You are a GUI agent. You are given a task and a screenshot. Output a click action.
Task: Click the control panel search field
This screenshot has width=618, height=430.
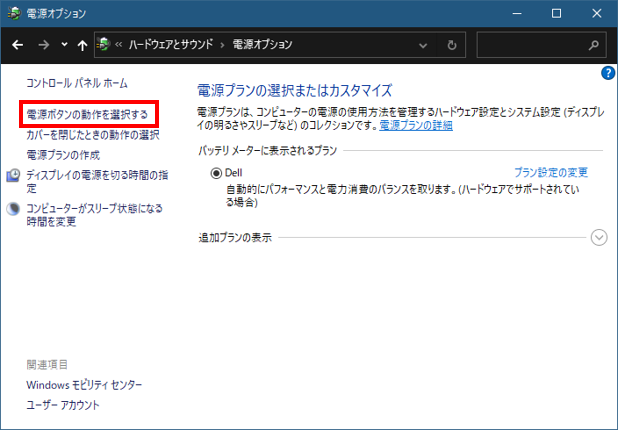coord(541,45)
